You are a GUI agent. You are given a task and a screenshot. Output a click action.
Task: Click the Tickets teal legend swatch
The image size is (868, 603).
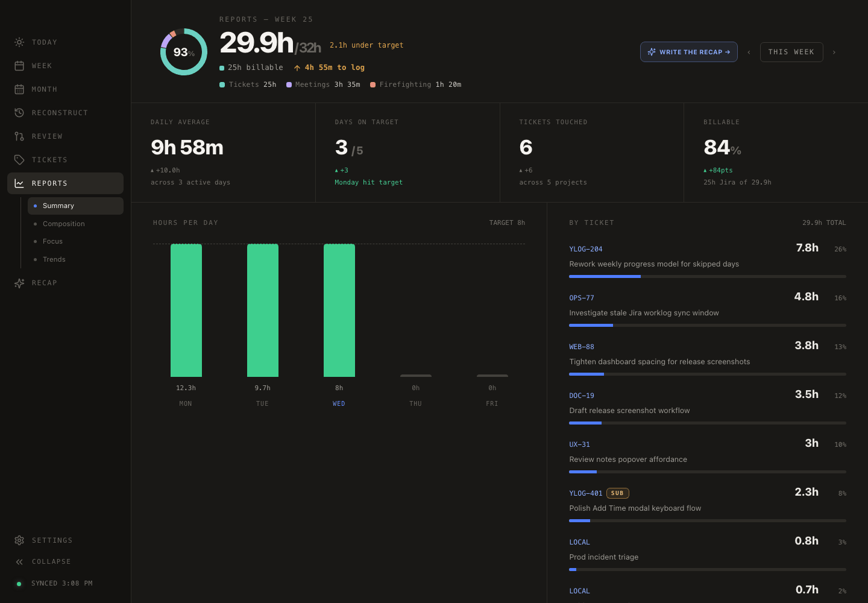222,84
